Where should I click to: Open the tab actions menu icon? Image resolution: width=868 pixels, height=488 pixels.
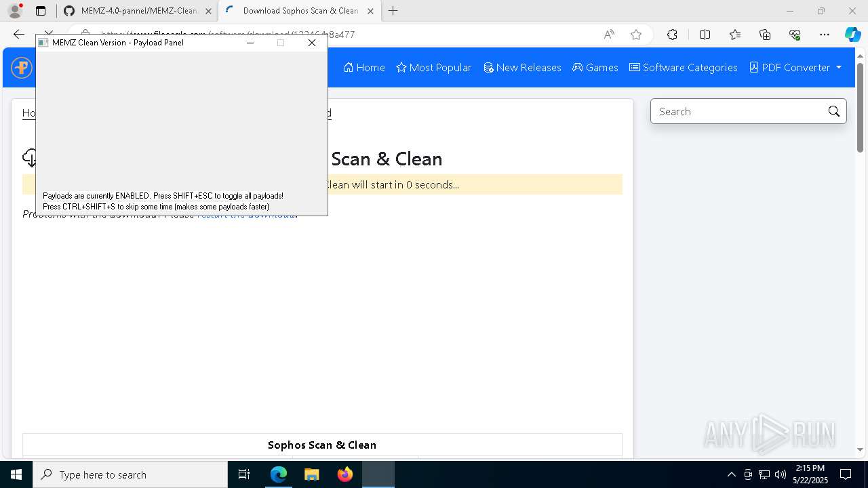pos(41,11)
